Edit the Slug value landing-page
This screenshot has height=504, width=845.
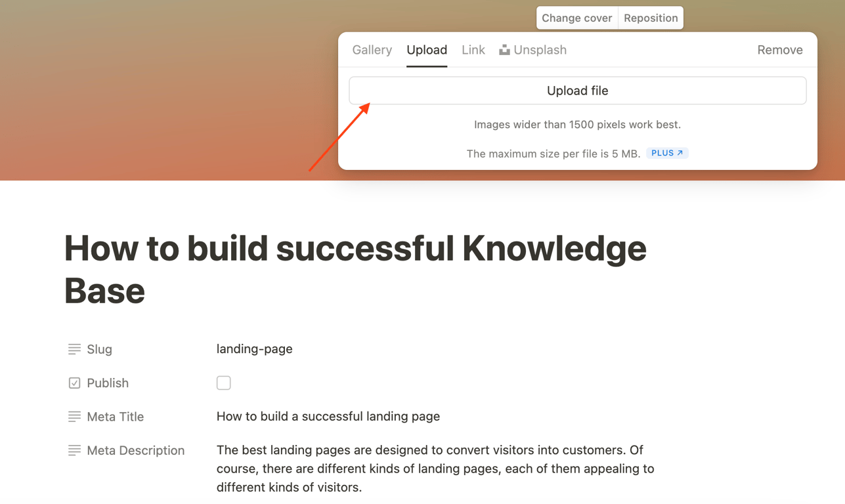pos(255,349)
